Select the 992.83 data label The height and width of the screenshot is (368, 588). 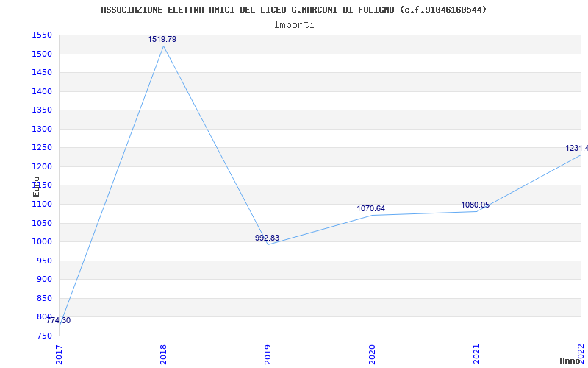click(267, 238)
